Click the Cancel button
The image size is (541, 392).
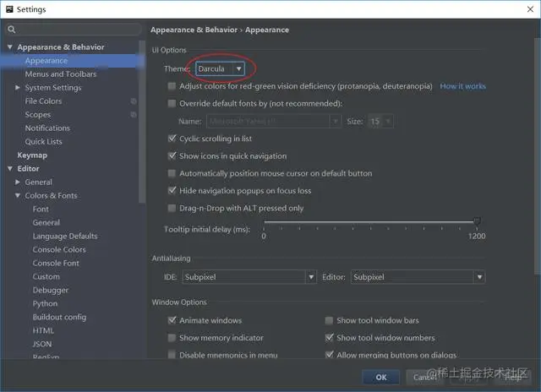[425, 377]
